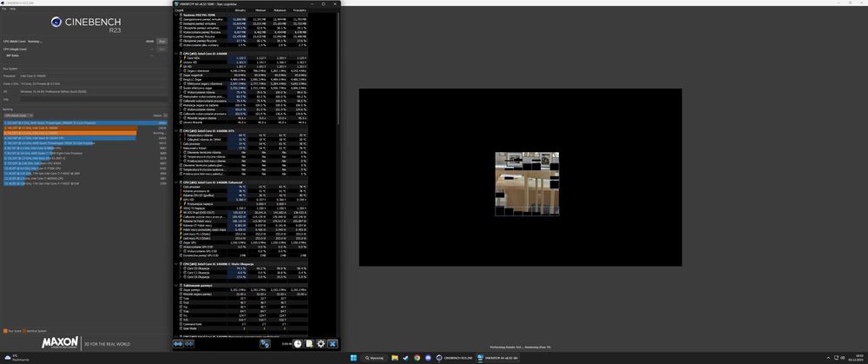This screenshot has height=364, width=868.
Task: Collapse the System sensor group in HWiNFO
Action: click(x=176, y=15)
